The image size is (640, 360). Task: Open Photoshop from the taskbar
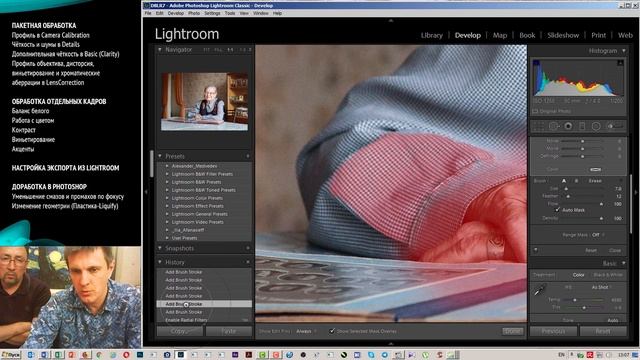pyautogui.click(x=140, y=355)
